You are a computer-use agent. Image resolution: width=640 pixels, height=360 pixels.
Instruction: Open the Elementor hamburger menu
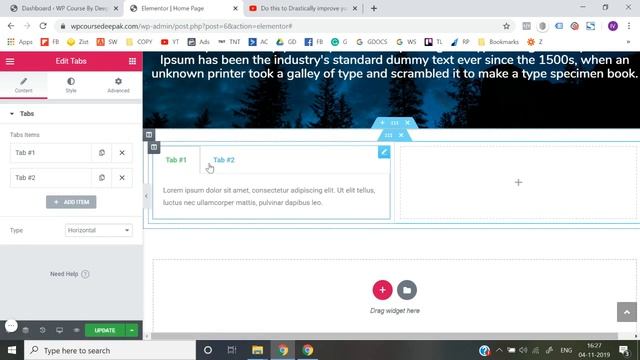pos(10,61)
